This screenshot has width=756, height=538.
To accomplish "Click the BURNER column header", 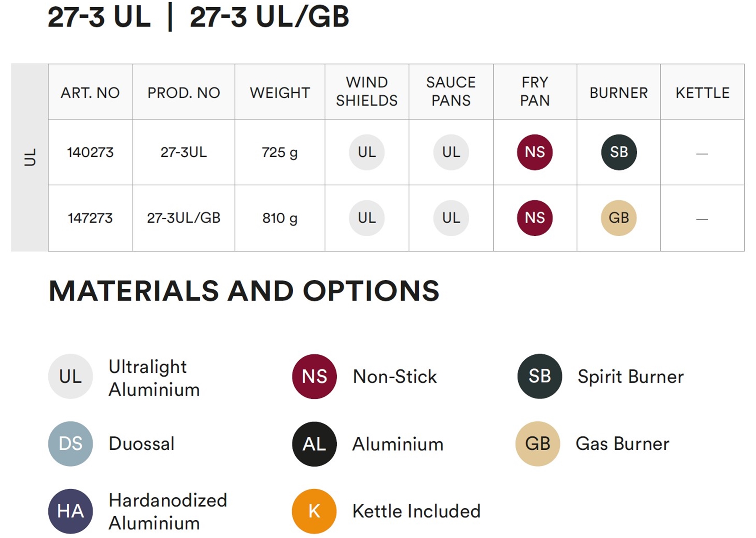I will (619, 92).
